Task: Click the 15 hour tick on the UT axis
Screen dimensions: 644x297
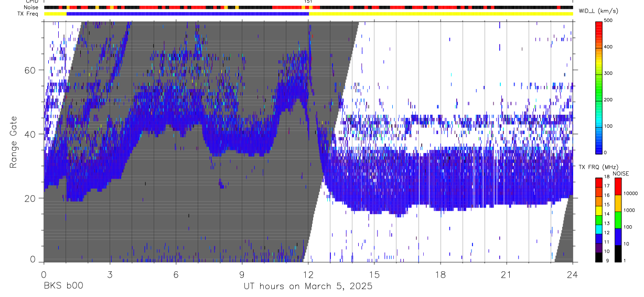Action: [x=374, y=274]
